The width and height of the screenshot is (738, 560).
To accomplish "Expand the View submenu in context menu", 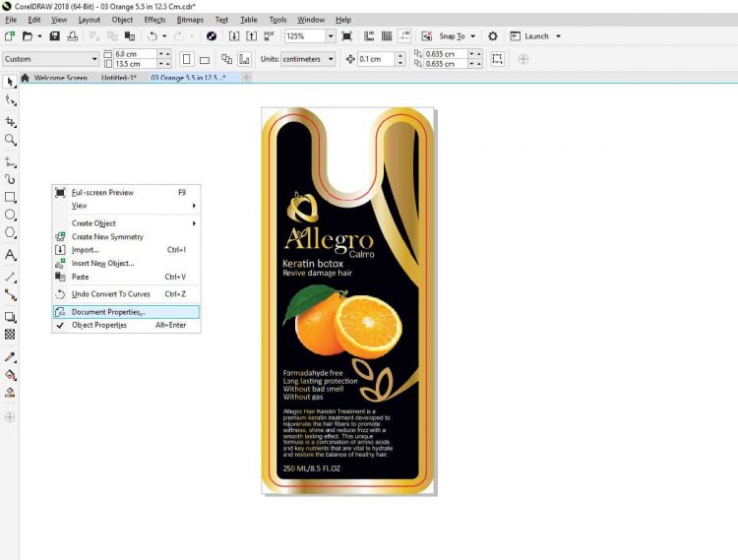I will [x=126, y=206].
